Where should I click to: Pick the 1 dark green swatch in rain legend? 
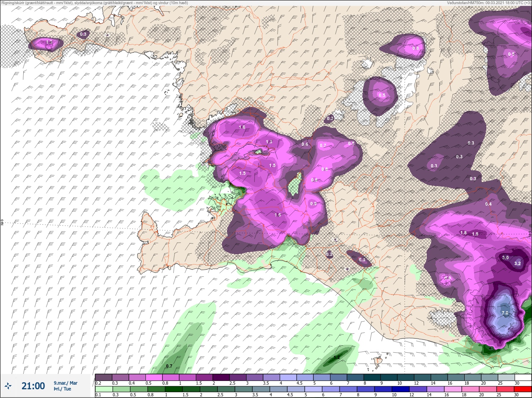click(x=173, y=389)
